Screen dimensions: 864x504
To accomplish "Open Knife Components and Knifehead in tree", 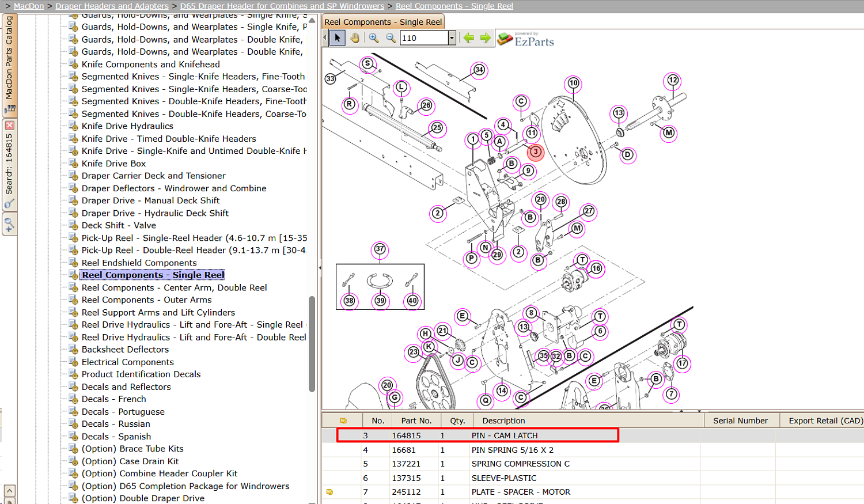I will [x=151, y=65].
